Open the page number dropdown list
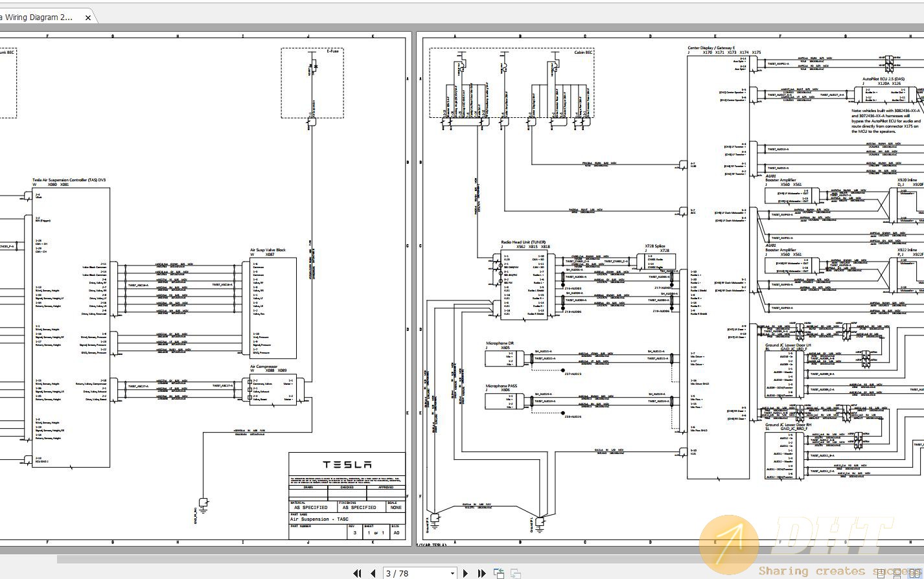This screenshot has width=924, height=579. 452,573
